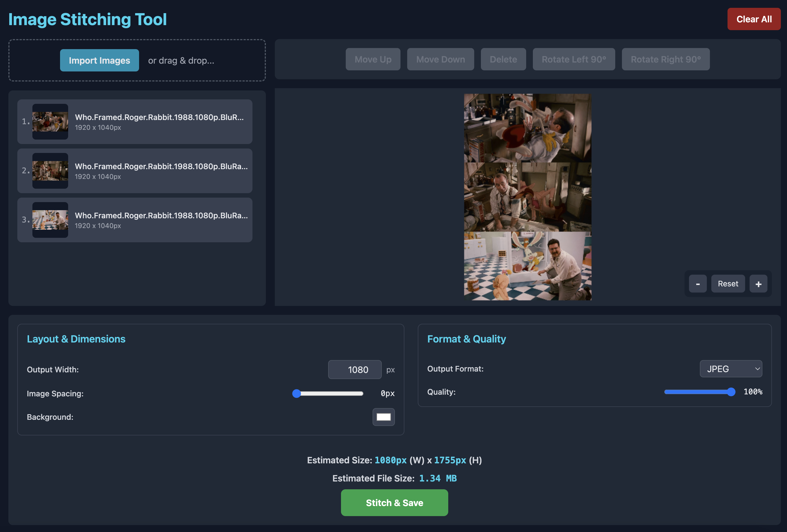Reset the preview zoom level

(728, 284)
